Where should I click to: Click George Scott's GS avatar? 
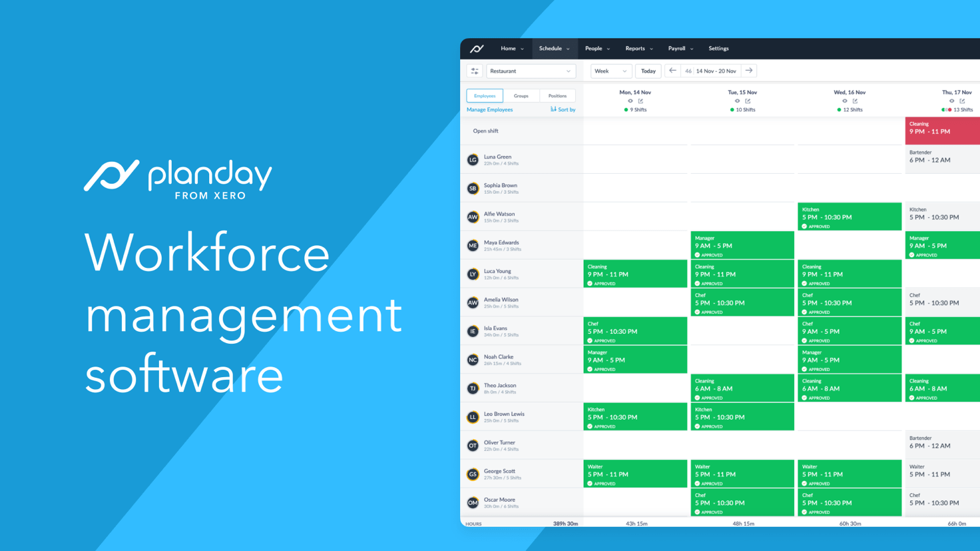tap(473, 474)
